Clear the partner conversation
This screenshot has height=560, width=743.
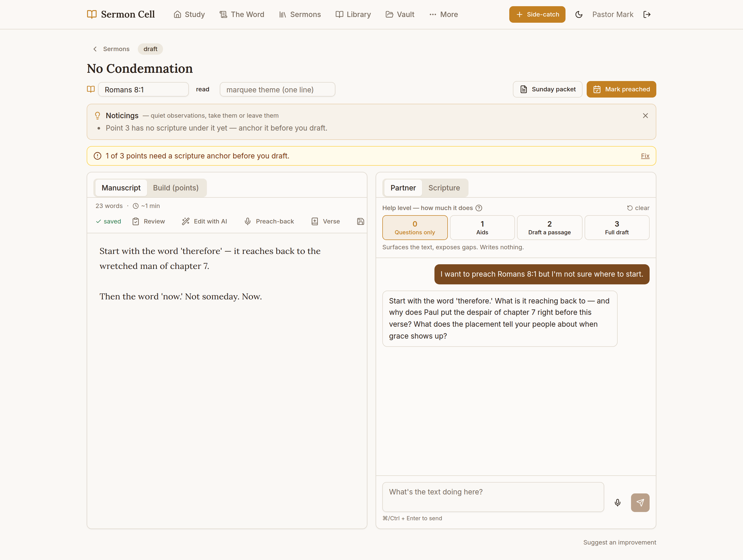638,208
